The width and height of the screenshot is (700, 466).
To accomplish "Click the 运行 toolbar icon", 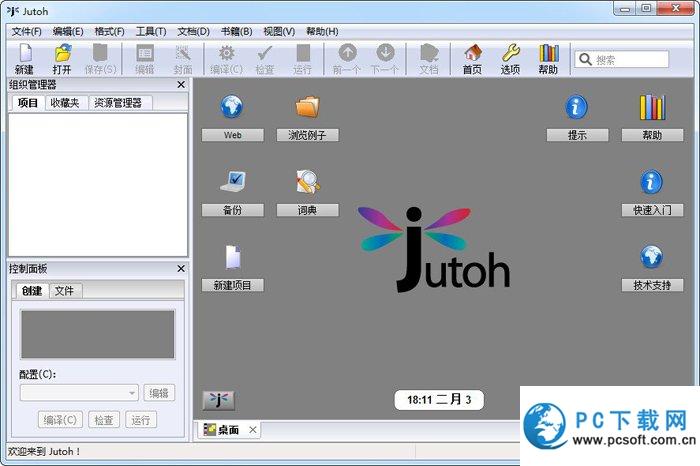I will pos(303,54).
